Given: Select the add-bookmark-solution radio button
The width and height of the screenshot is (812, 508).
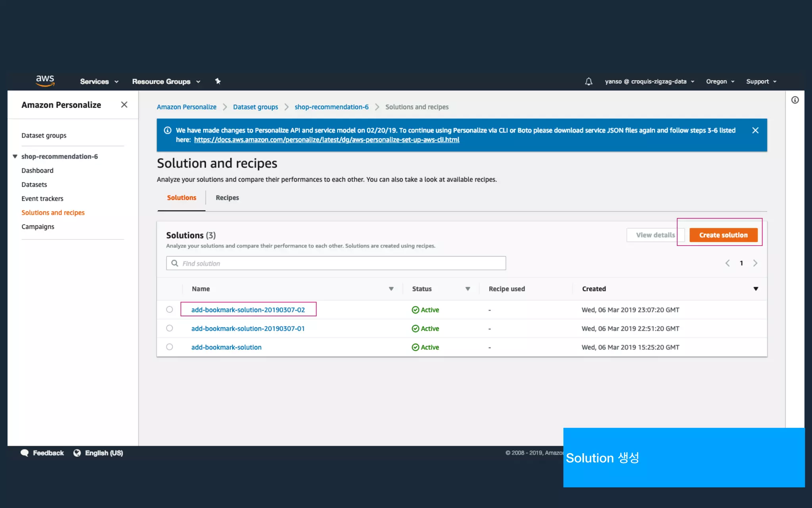Looking at the screenshot, I should pos(170,347).
